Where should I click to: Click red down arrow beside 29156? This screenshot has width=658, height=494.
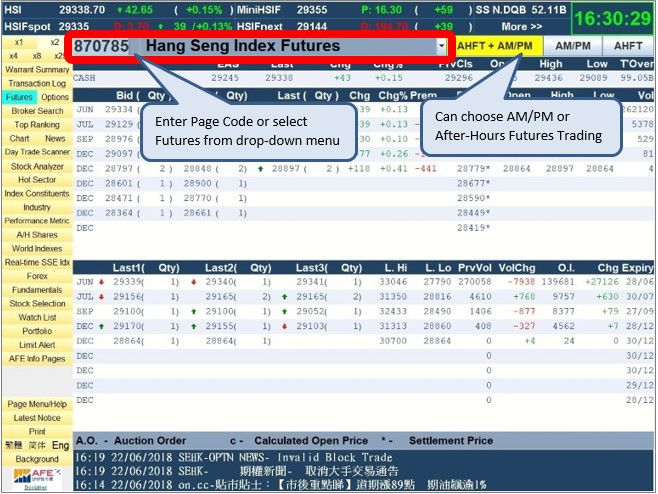[102, 297]
